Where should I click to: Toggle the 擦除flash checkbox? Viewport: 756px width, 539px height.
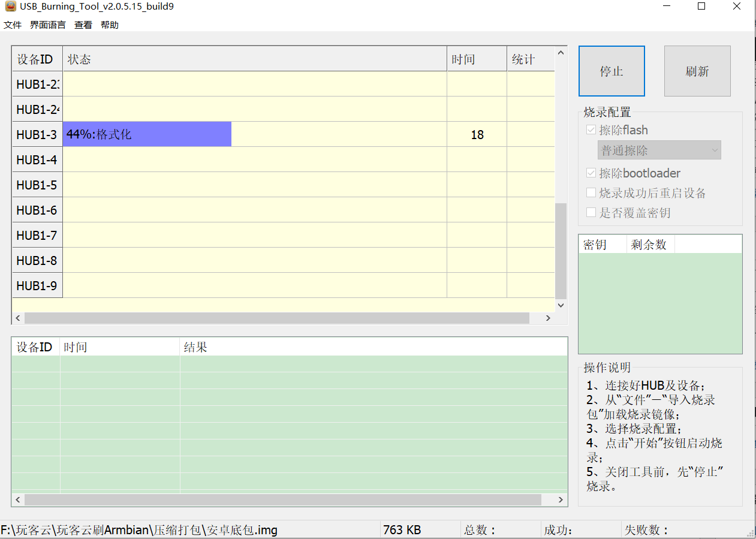point(591,130)
